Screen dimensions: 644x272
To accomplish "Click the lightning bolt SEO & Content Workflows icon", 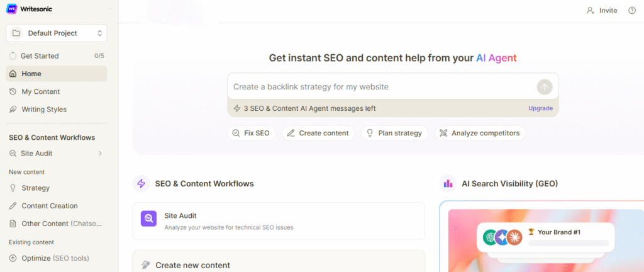I will (141, 184).
